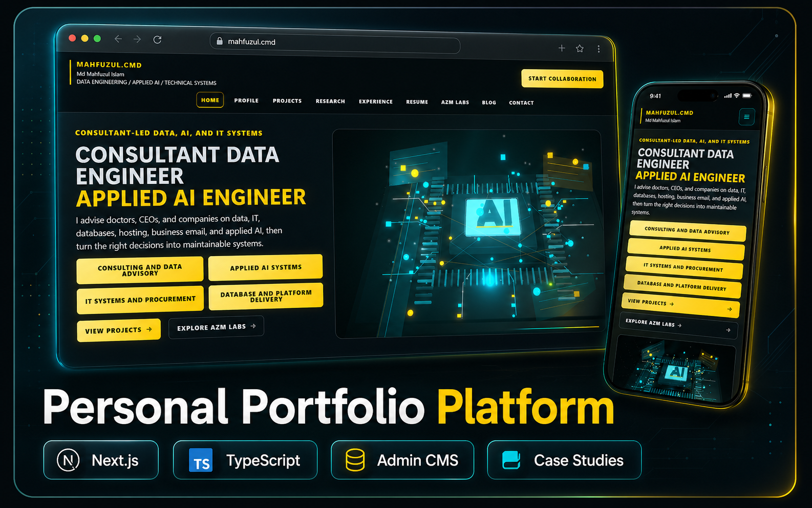812x508 pixels.
Task: Click the Admin CMS database icon
Action: (x=355, y=460)
